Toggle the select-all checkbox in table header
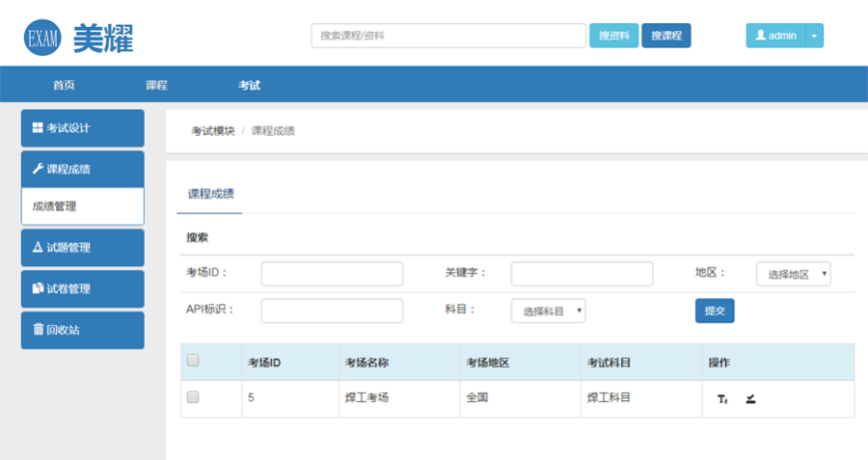This screenshot has height=460, width=868. point(193,361)
